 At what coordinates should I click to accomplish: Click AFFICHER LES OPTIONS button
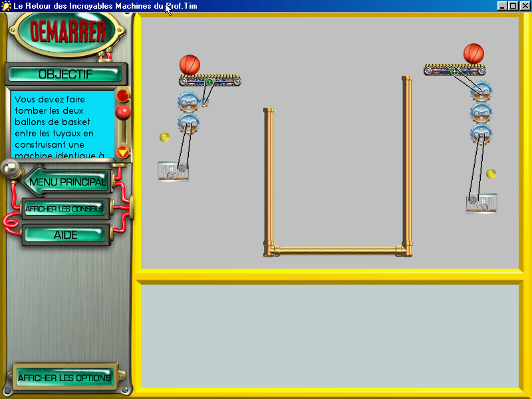click(65, 378)
